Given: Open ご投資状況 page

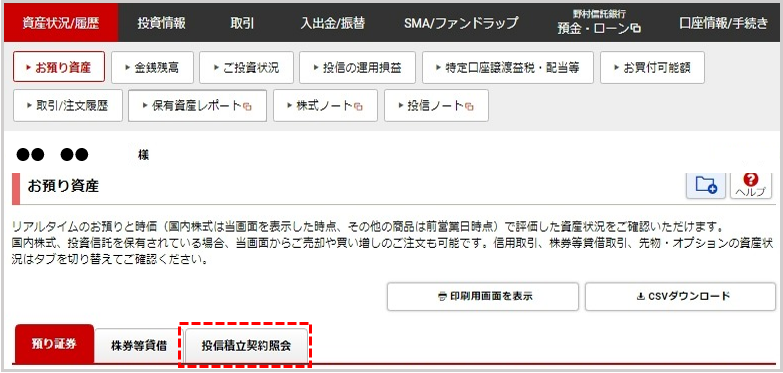Looking at the screenshot, I should [x=246, y=67].
